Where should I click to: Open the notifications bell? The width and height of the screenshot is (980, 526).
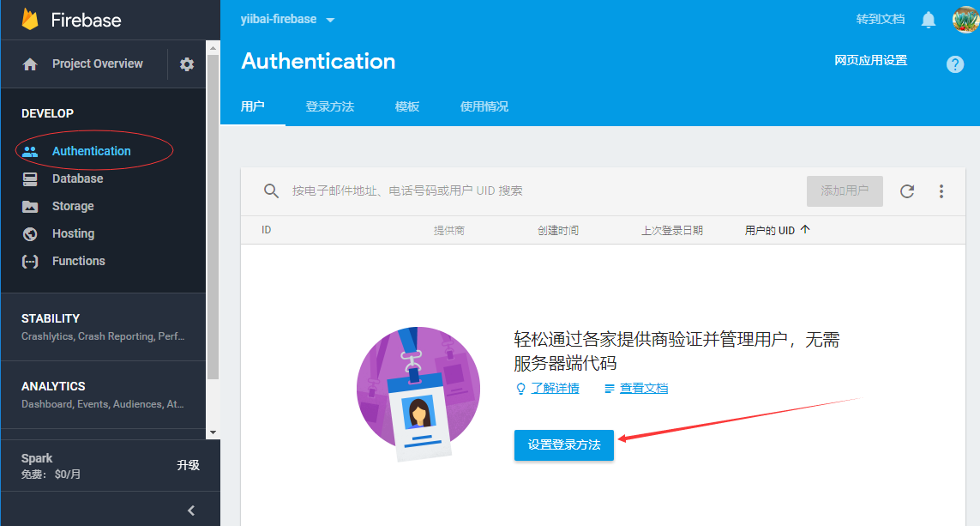(928, 20)
